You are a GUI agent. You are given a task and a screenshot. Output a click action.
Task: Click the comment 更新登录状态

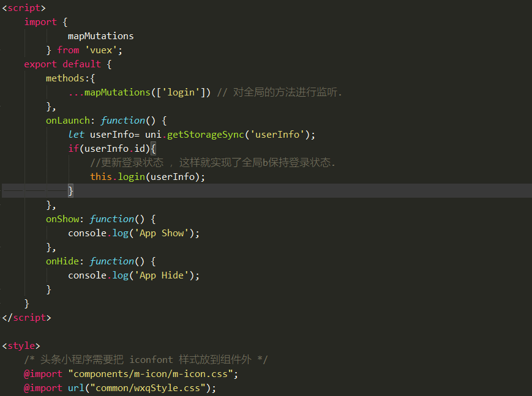pos(127,163)
